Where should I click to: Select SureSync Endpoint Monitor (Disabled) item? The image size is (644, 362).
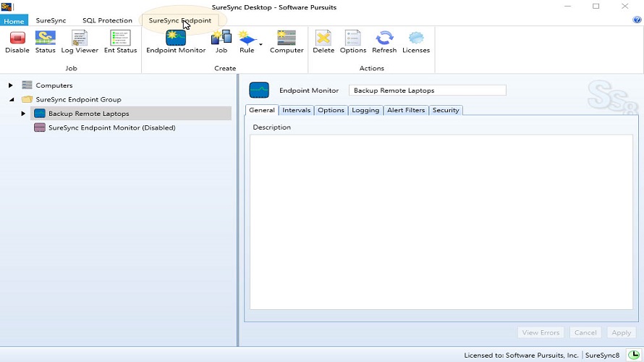[x=111, y=127]
